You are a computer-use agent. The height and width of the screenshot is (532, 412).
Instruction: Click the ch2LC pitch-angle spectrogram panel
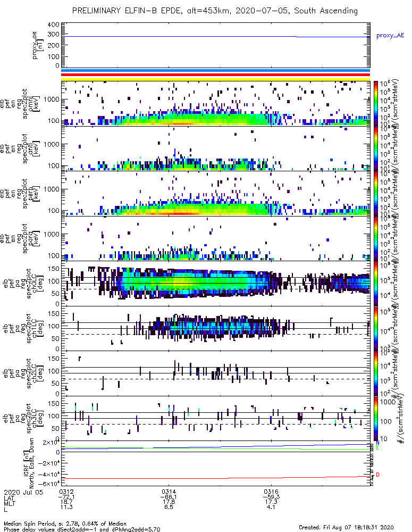pyautogui.click(x=216, y=373)
